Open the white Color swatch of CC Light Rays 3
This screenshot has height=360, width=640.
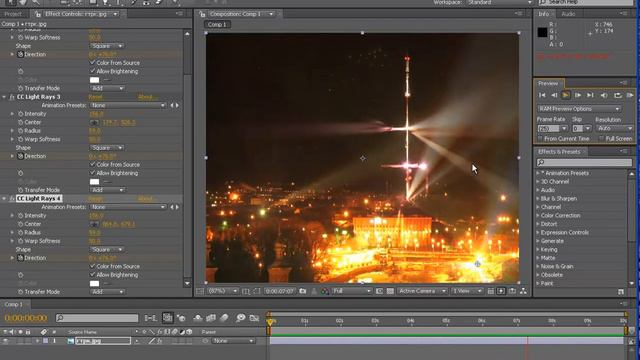tap(94, 182)
